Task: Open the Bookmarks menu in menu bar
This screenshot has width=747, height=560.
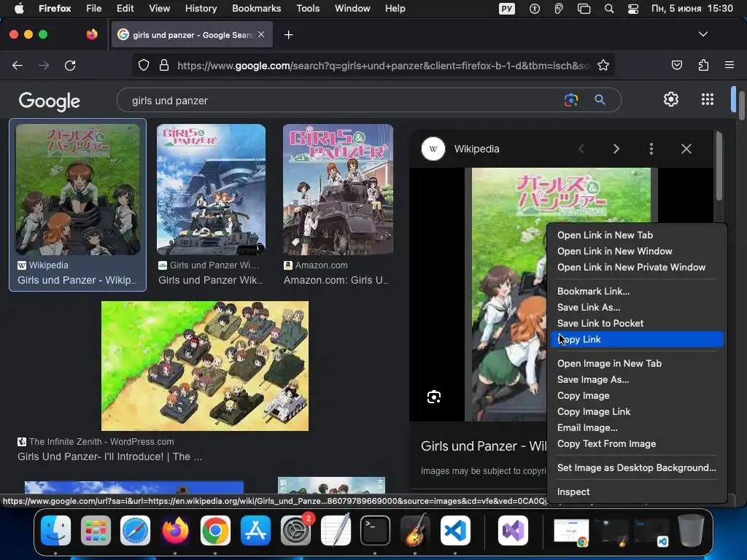Action: (x=256, y=8)
